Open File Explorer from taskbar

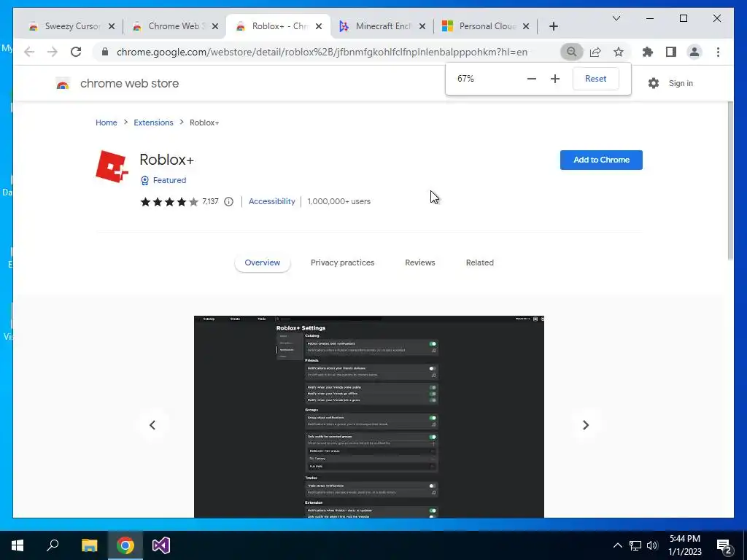[89, 545]
